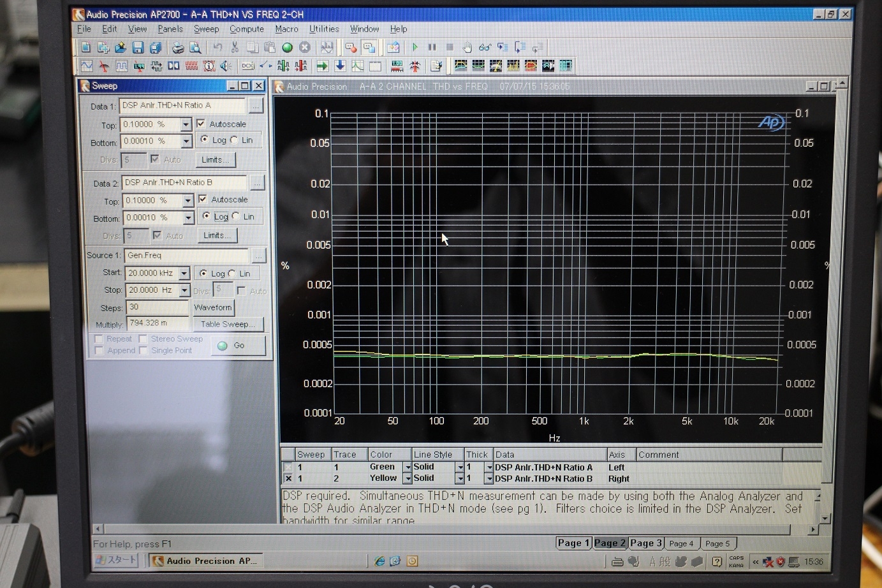Open Green trace Color dropdown in legend
Screen dimensions: 882x588
408,467
